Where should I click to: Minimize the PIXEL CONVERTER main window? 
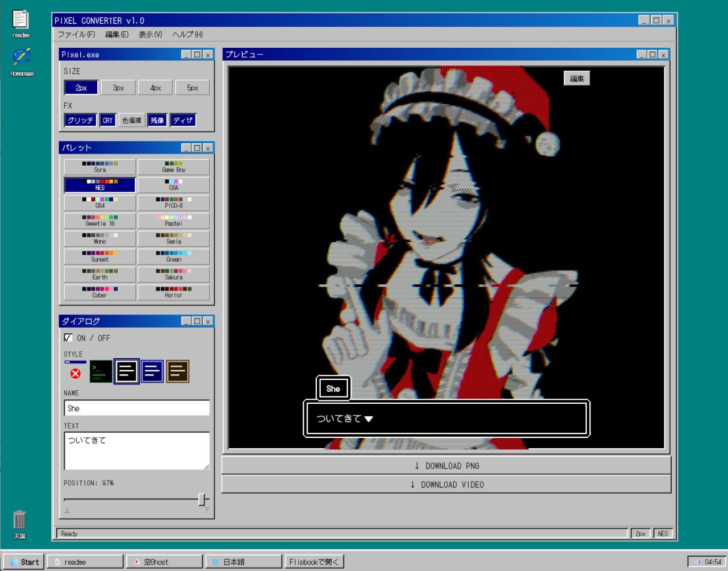[644, 20]
